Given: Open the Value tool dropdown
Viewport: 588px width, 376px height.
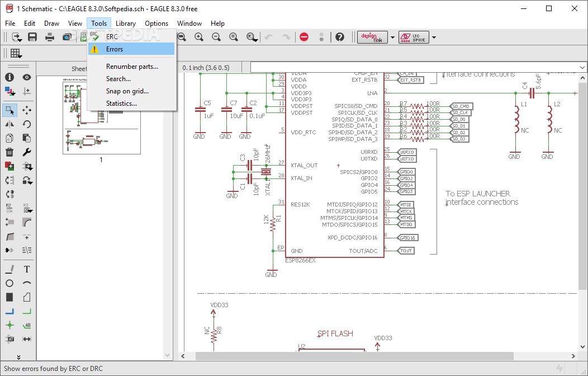Looking at the screenshot, I should [27, 208].
